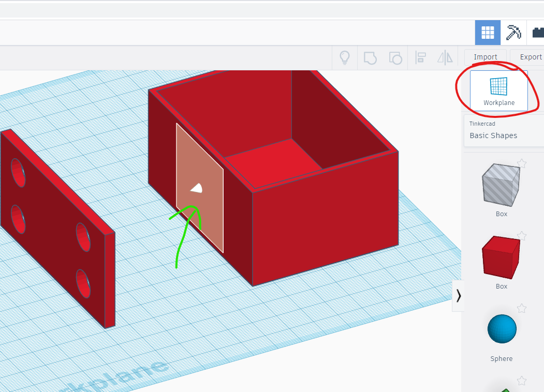Click the Import button
The image size is (544, 392).
tap(485, 57)
